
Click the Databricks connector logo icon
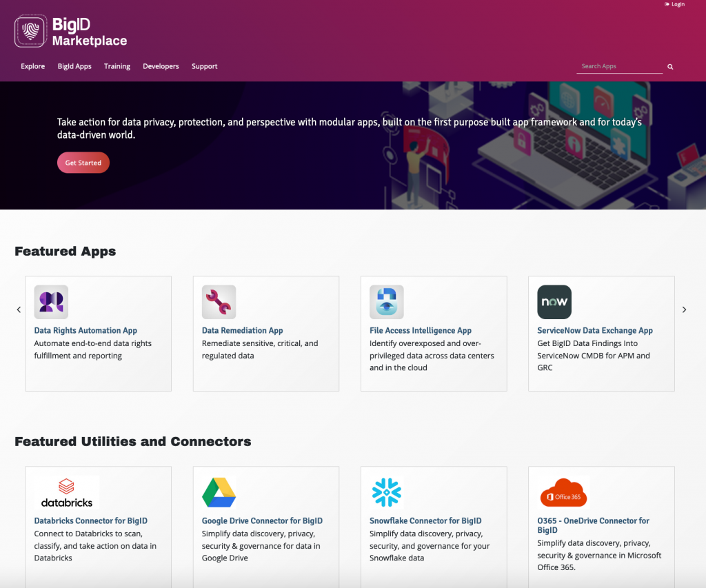(x=65, y=491)
